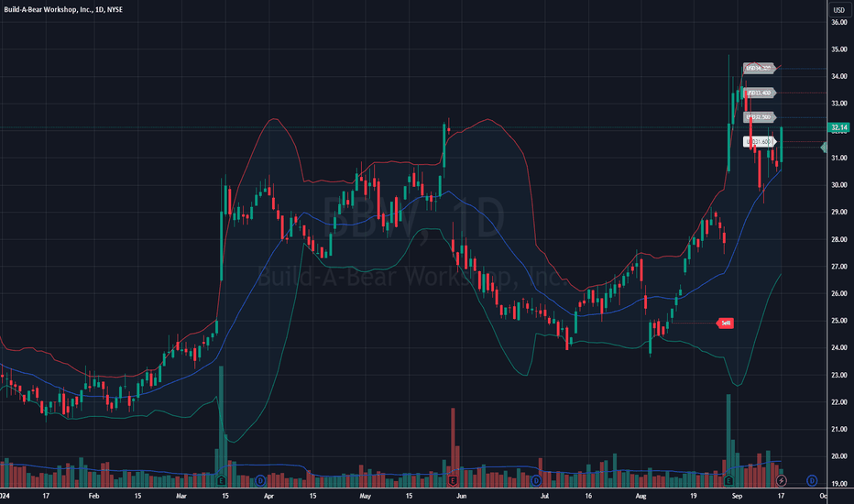Image resolution: width=854 pixels, height=504 pixels.
Task: Click the 25.00 price axis label
Action: [838, 321]
